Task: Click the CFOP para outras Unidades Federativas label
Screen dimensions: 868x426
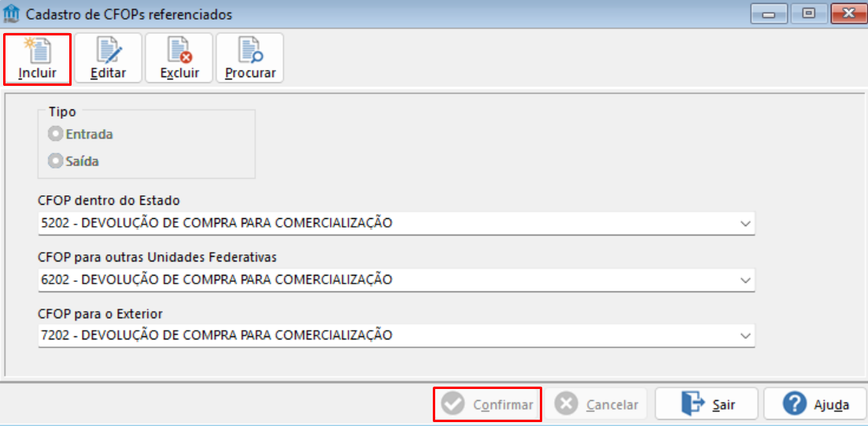Action: pos(157,257)
